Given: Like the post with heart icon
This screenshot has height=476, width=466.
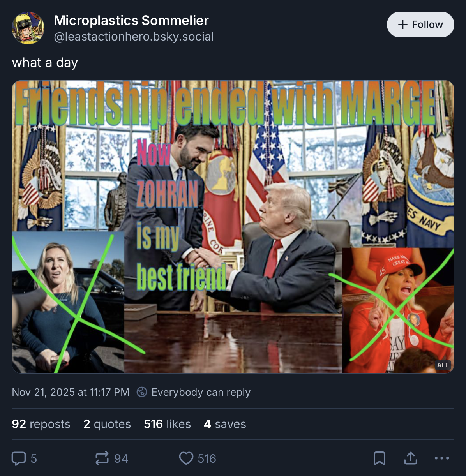Looking at the screenshot, I should [186, 458].
